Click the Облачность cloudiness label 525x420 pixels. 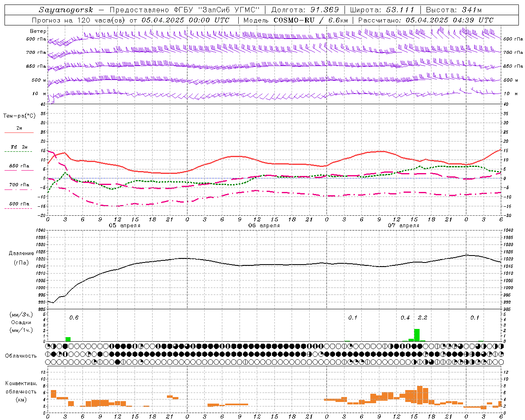coord(21,356)
